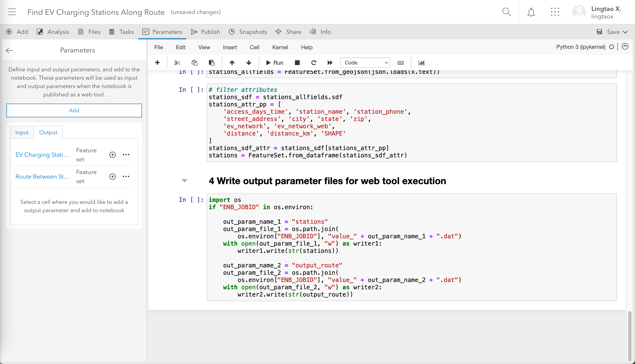
Task: Move the selected cell down
Action: (248, 63)
